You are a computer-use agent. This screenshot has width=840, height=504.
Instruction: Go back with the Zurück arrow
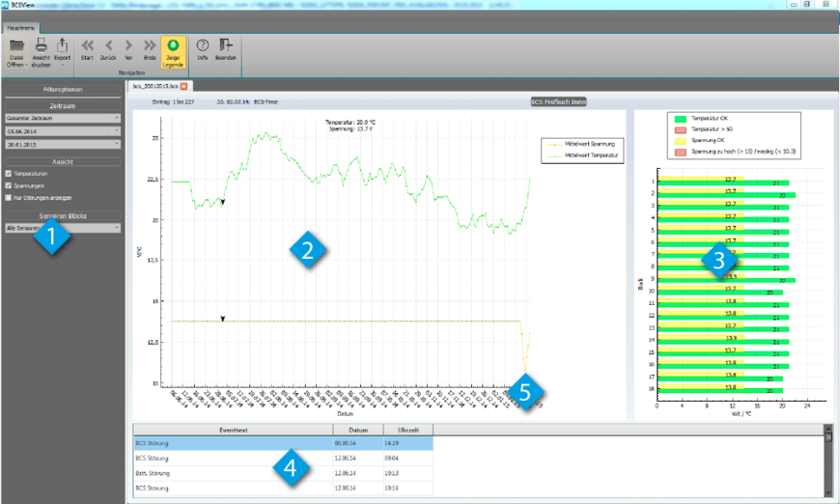click(x=108, y=48)
